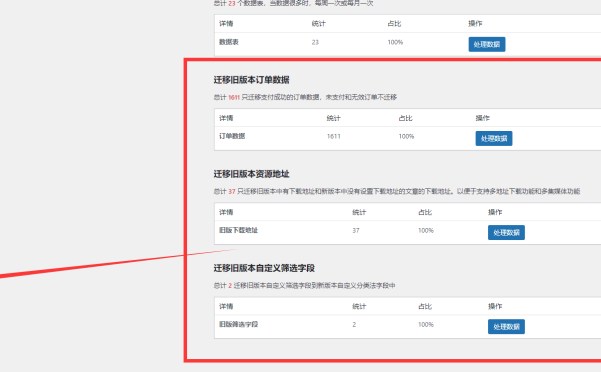The width and height of the screenshot is (601, 372).
Task: Select the 旧版下载地址 row label
Action: [238, 230]
